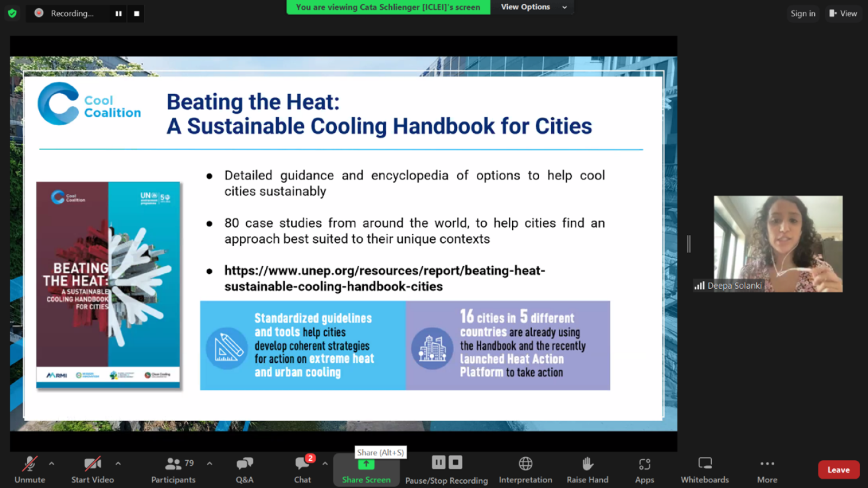Click the green 'You are viewing' banner
The image size is (868, 488).
click(x=388, y=7)
